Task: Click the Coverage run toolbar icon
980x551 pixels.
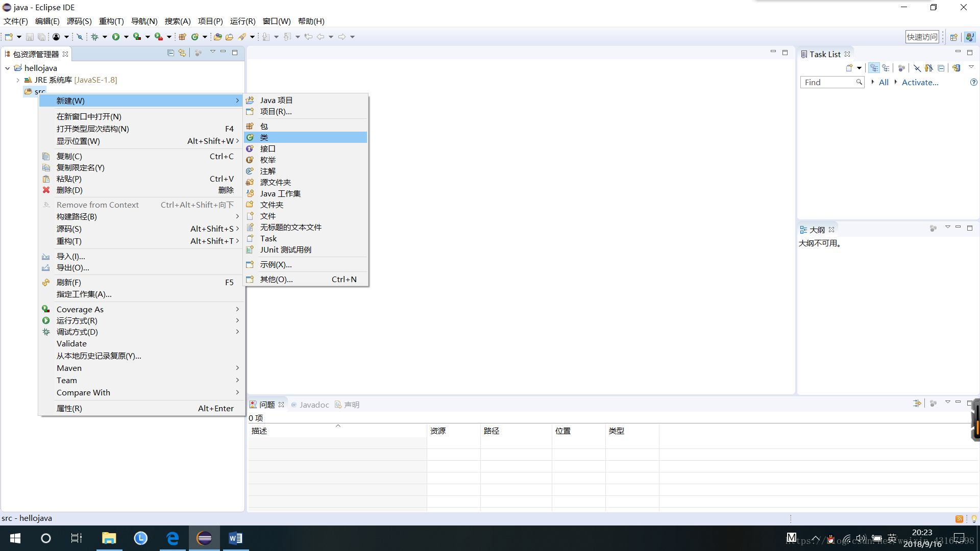Action: point(137,37)
